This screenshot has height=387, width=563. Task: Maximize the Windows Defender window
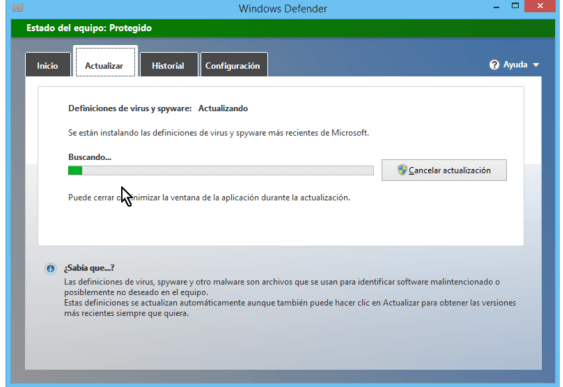(515, 6)
